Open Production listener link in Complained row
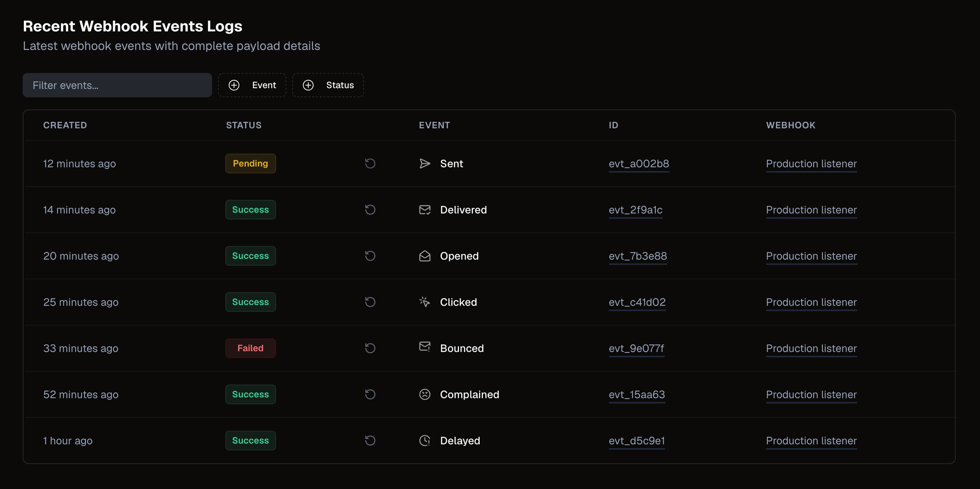Screen dimensions: 980x489 coord(811,394)
